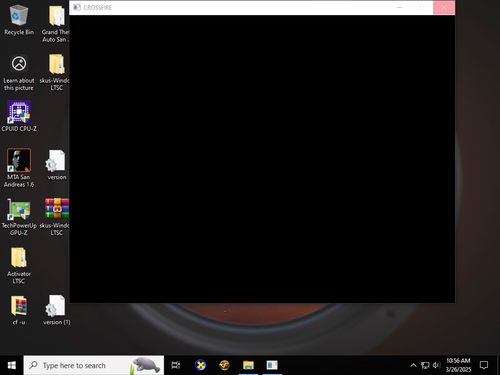The height and width of the screenshot is (375, 500).
Task: Open Task View from the taskbar
Action: [176, 365]
